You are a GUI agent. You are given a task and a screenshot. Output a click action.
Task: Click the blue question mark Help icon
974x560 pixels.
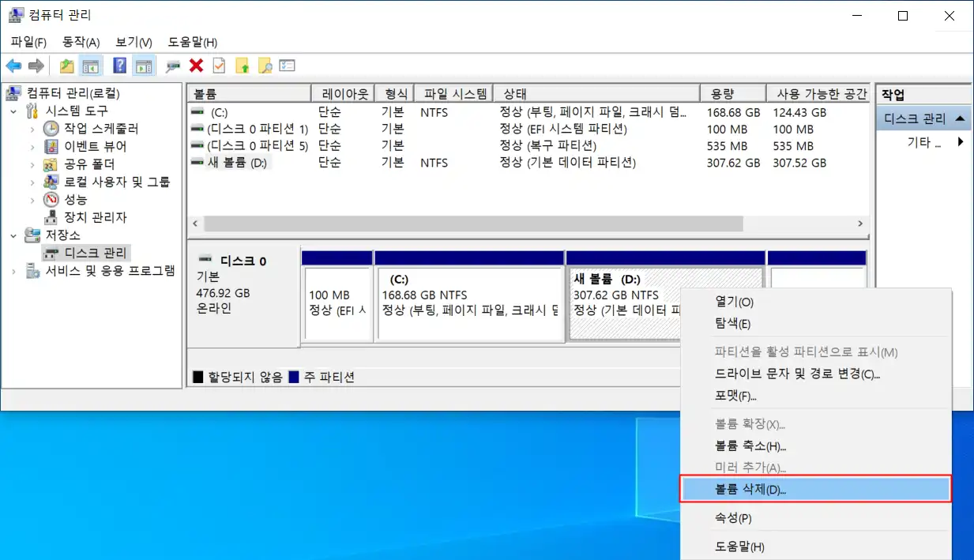tap(120, 66)
